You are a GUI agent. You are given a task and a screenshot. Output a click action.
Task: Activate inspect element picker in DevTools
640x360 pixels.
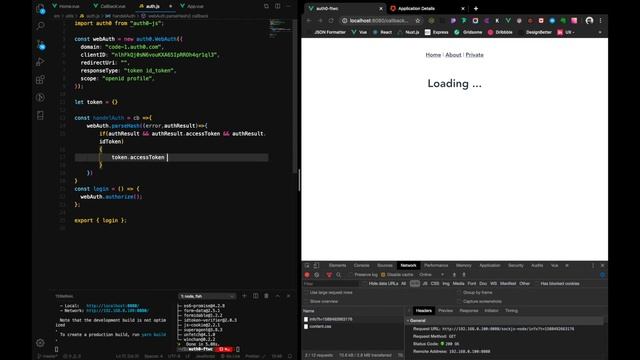click(307, 265)
